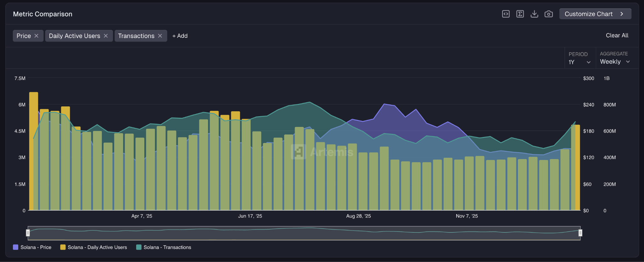Click the sigma formula icon
Viewport: 644px width, 262px height.
[x=520, y=14]
